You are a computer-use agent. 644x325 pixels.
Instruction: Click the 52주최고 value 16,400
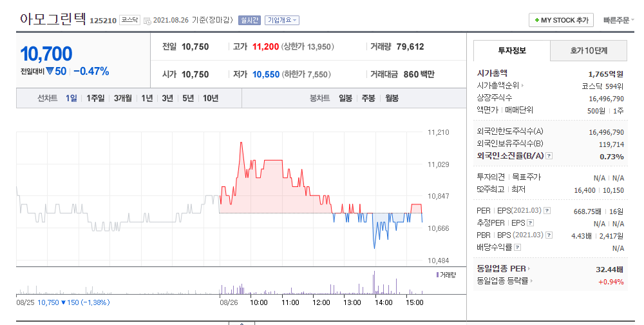(x=585, y=190)
